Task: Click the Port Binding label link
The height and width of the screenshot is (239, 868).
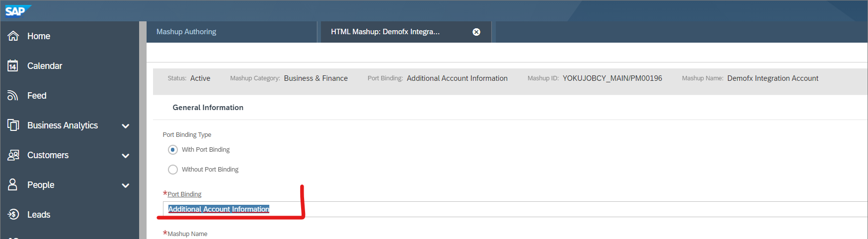Action: (x=184, y=194)
